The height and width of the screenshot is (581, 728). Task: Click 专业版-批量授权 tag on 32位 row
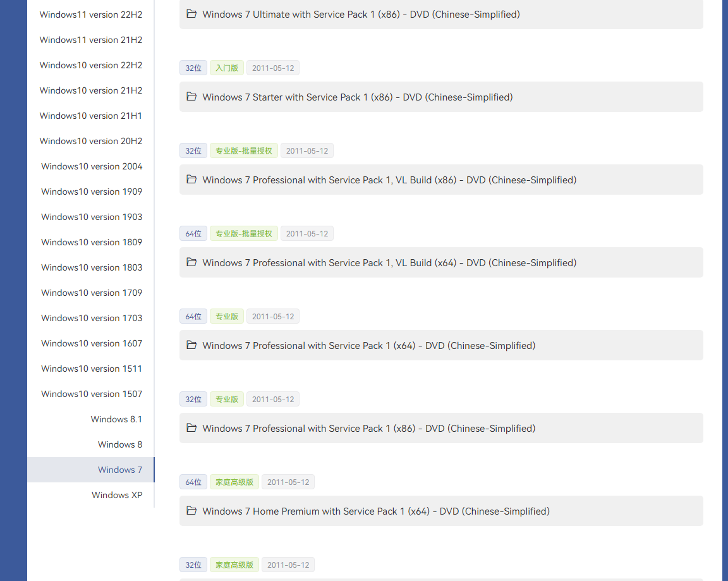pos(244,151)
